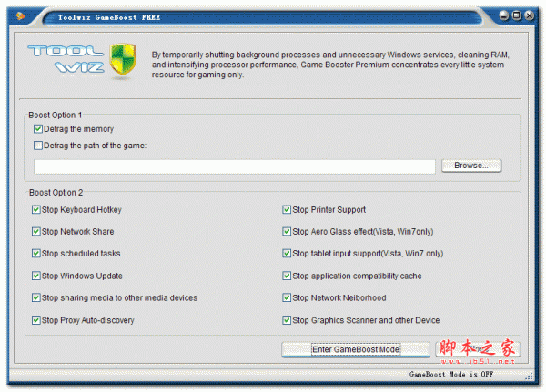Viewport: 546px width, 392px height.
Task: Toggle Stop Graphics Scanner and other Device
Action: point(287,320)
